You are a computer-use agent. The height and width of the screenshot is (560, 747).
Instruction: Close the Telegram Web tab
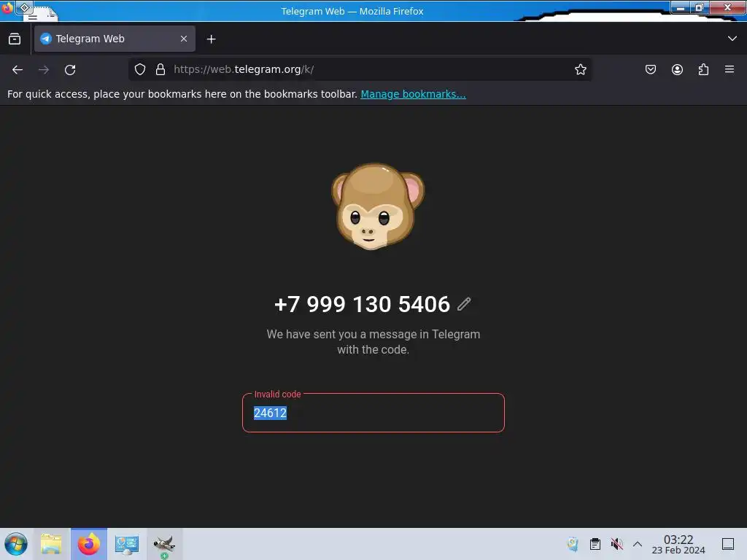[x=184, y=39]
